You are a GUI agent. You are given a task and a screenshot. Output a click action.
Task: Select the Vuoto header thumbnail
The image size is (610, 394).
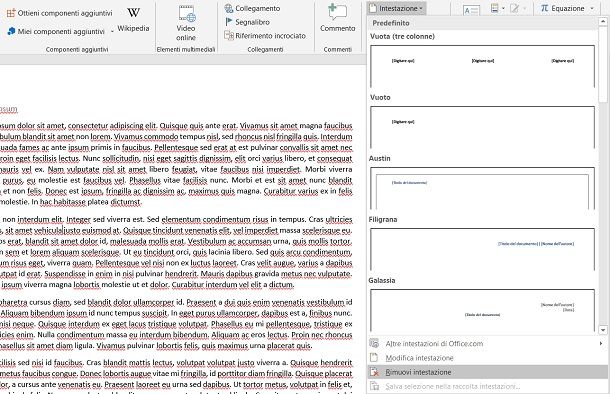pos(482,127)
